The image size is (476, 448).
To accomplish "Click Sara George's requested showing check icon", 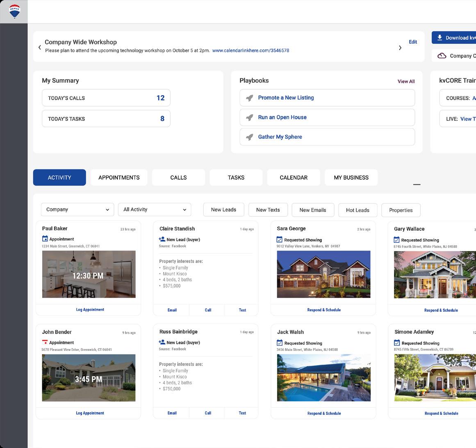I will coord(280,240).
